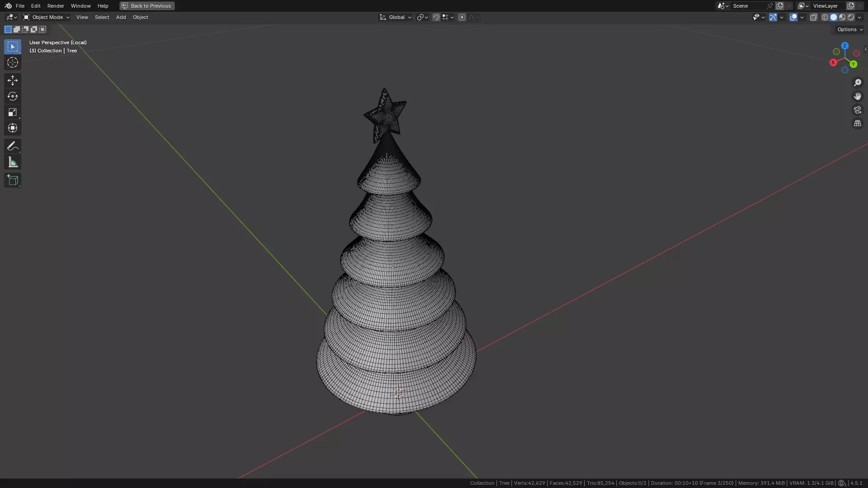The width and height of the screenshot is (868, 488).
Task: Set selection mode to Invert
Action: tap(34, 29)
